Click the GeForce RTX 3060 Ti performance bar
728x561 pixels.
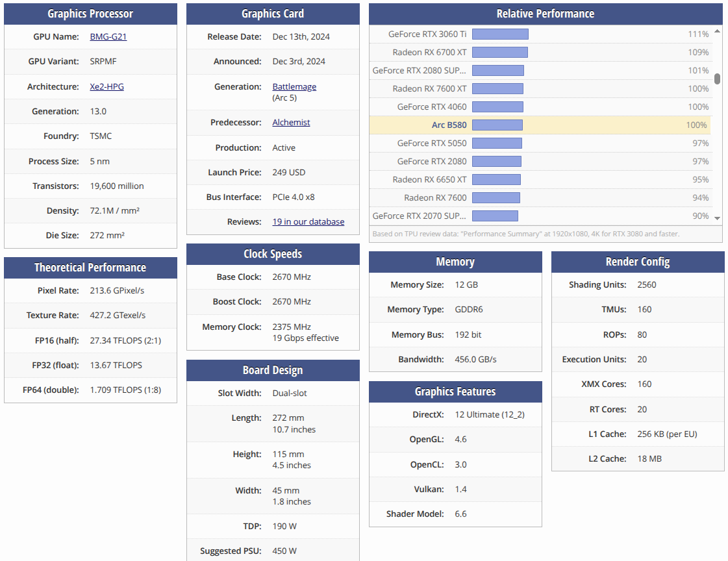click(x=500, y=34)
